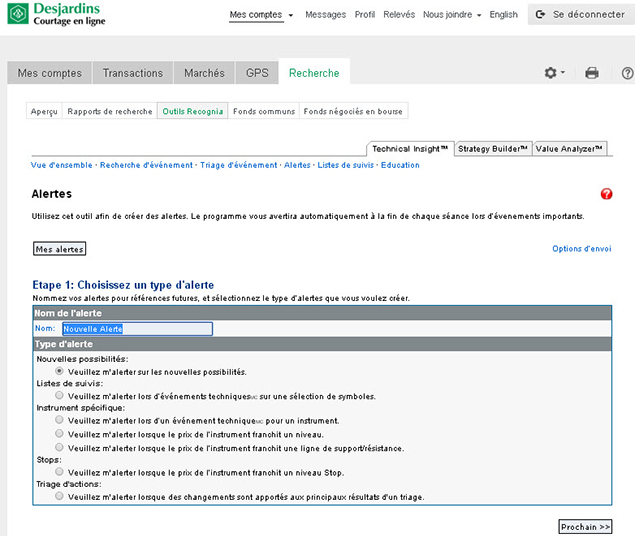635x536 pixels.
Task: Select the Recherche tab
Action: coord(314,73)
